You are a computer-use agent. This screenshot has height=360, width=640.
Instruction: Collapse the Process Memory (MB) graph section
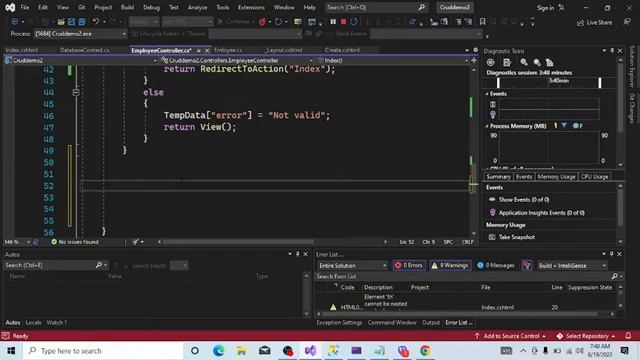click(487, 126)
